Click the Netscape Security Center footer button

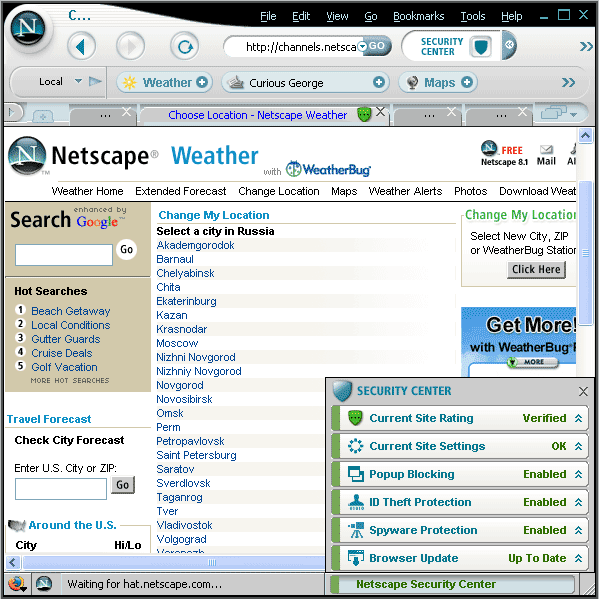pos(453,584)
